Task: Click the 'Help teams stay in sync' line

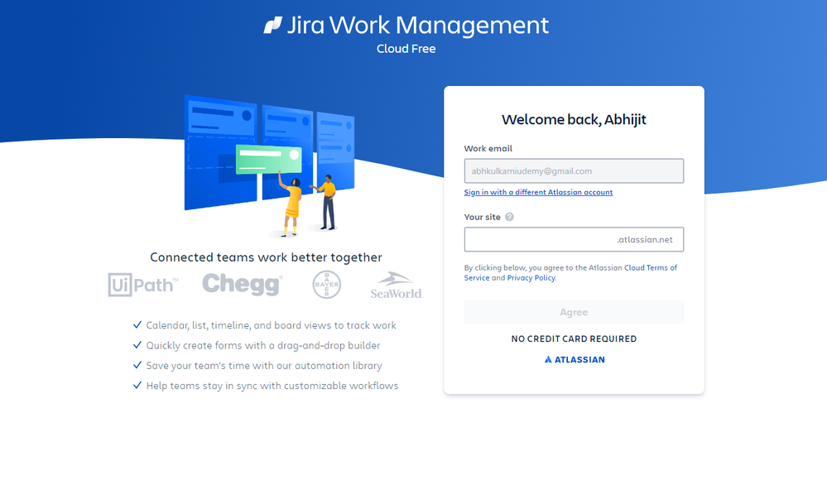Action: (x=272, y=386)
